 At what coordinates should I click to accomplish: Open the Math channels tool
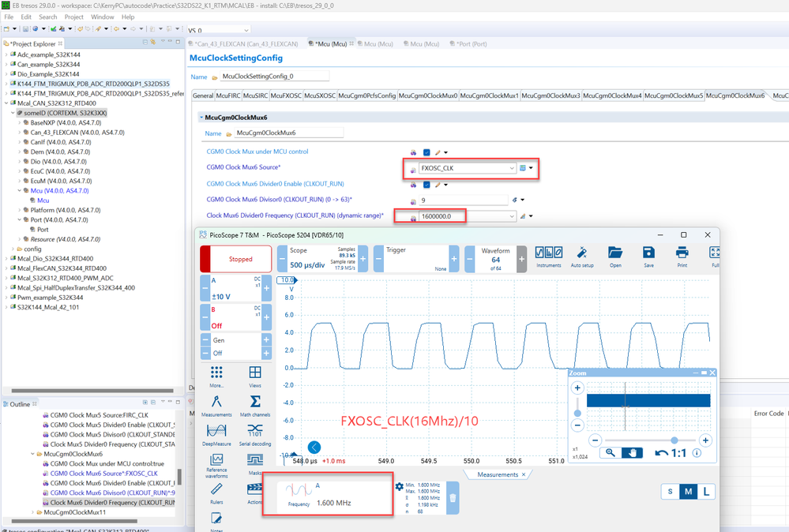click(x=255, y=405)
